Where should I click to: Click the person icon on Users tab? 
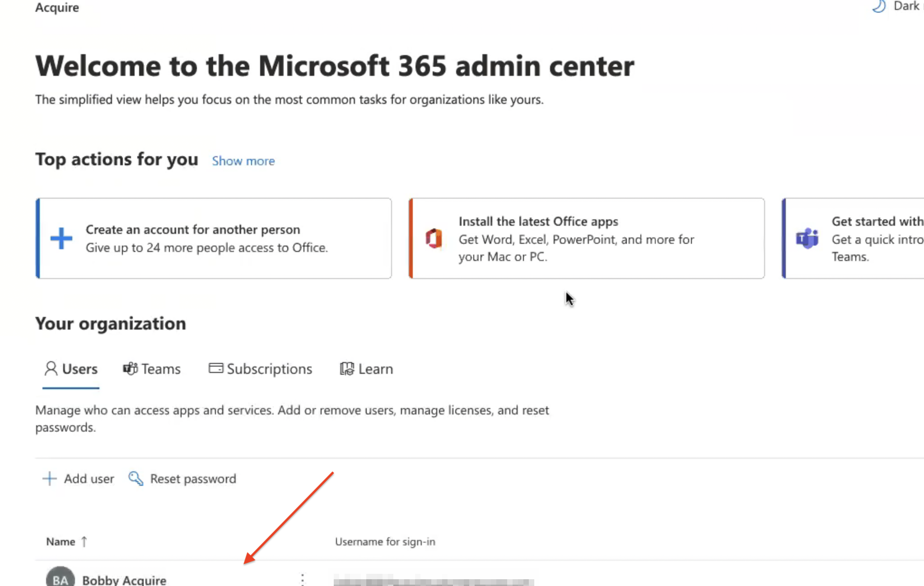point(51,368)
